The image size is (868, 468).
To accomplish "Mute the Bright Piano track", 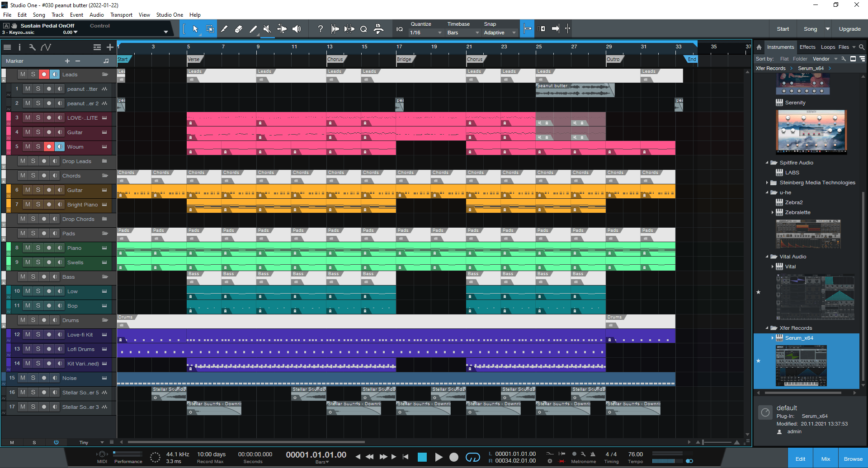I will click(28, 205).
